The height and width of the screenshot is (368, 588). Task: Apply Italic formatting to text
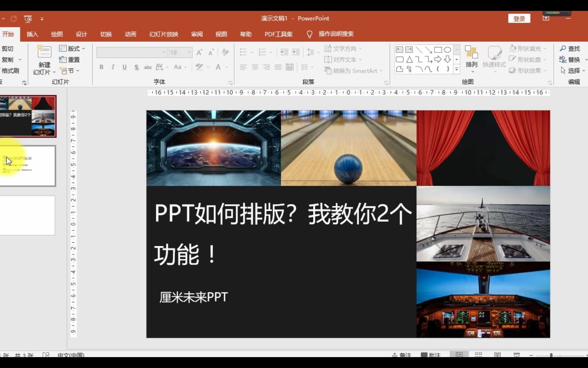tap(113, 67)
